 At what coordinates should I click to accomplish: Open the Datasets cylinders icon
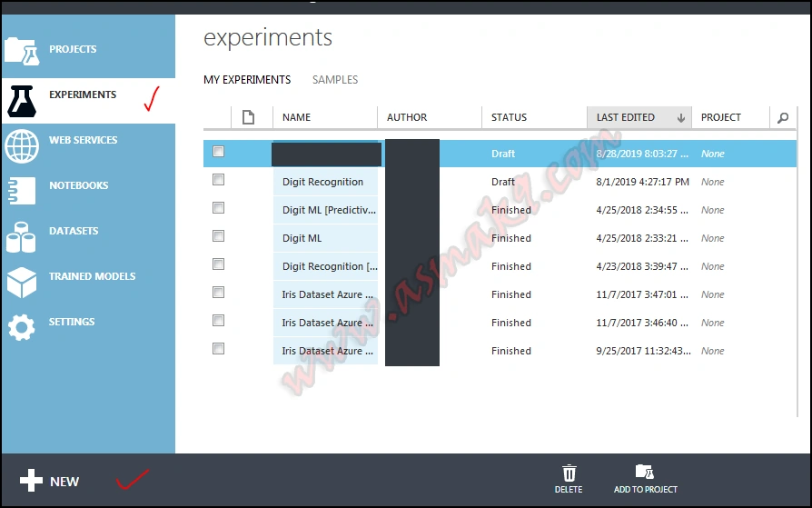[x=21, y=237]
